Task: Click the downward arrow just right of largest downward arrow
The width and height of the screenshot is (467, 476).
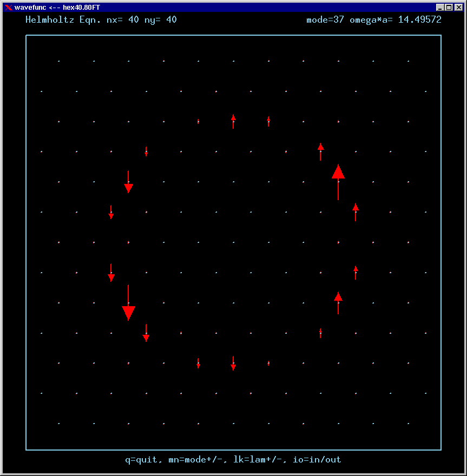Action: pos(146,333)
